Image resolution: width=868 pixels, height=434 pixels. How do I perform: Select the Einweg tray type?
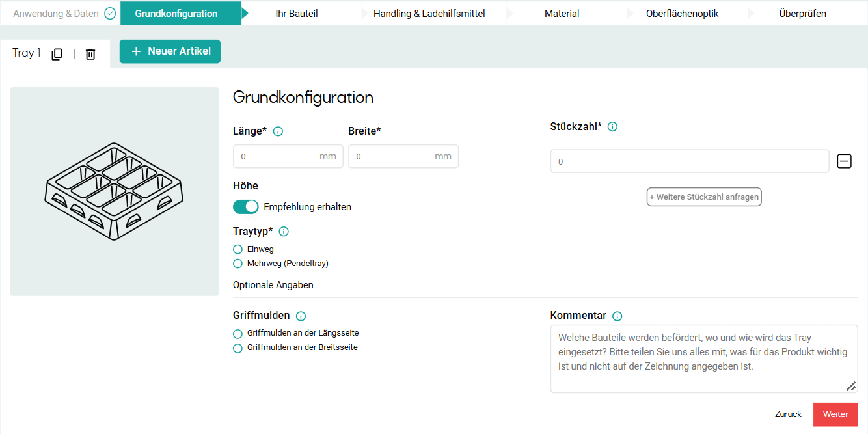(x=237, y=249)
